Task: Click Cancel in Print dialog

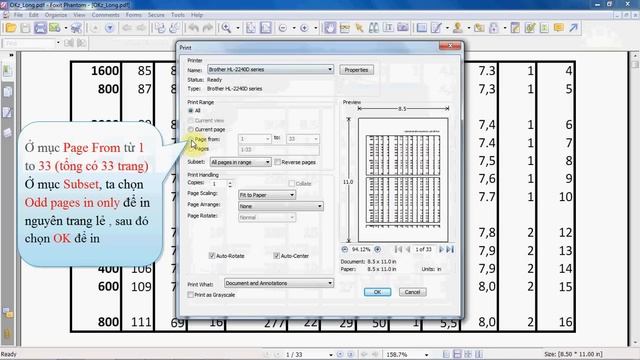Action: coord(412,292)
